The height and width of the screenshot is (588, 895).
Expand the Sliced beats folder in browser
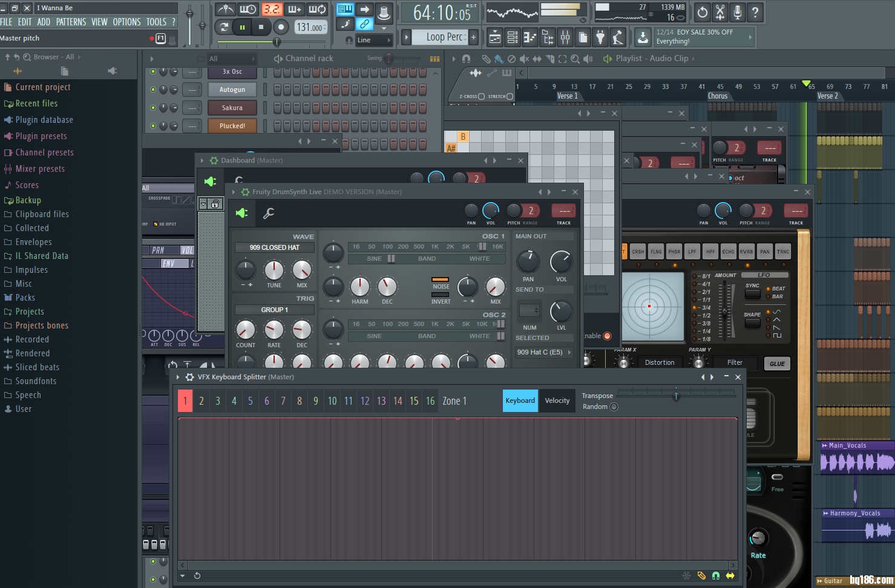pos(37,367)
